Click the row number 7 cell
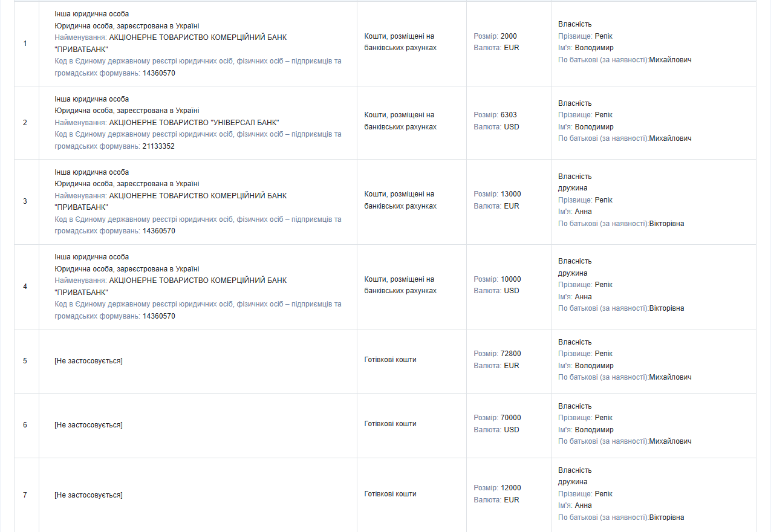 (25, 495)
